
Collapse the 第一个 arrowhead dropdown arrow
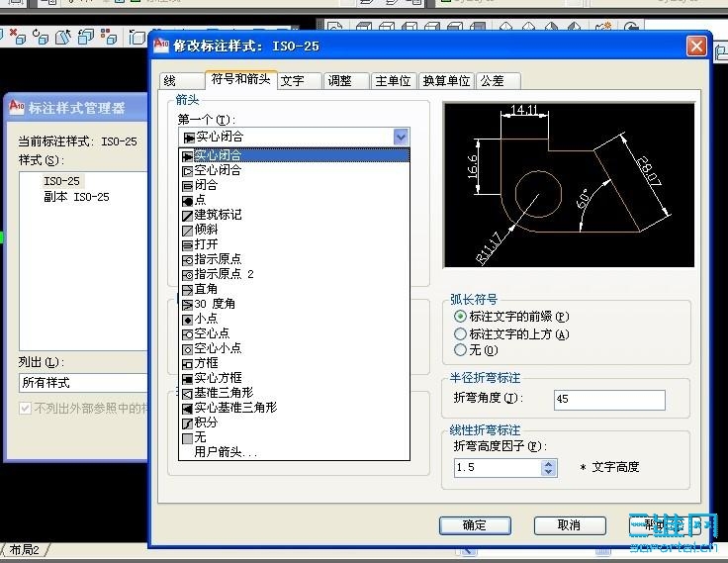(402, 137)
